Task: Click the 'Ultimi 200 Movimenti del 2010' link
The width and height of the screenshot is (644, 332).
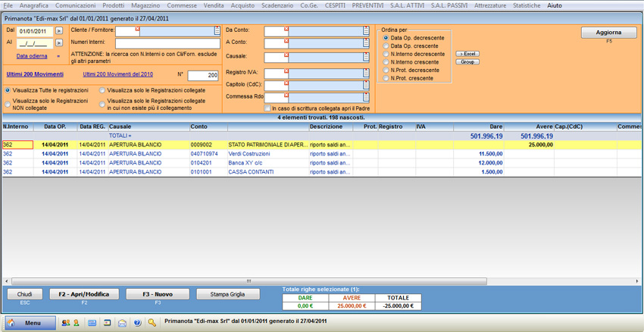Action: tap(117, 74)
